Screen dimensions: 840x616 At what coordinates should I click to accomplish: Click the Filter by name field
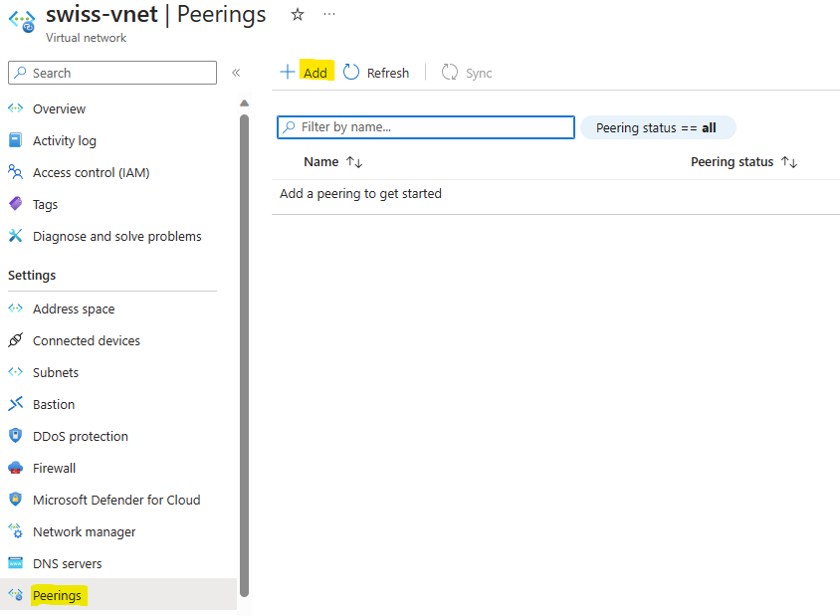tap(426, 127)
